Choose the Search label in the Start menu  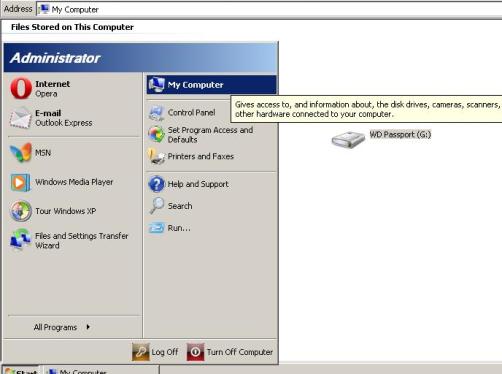[180, 206]
